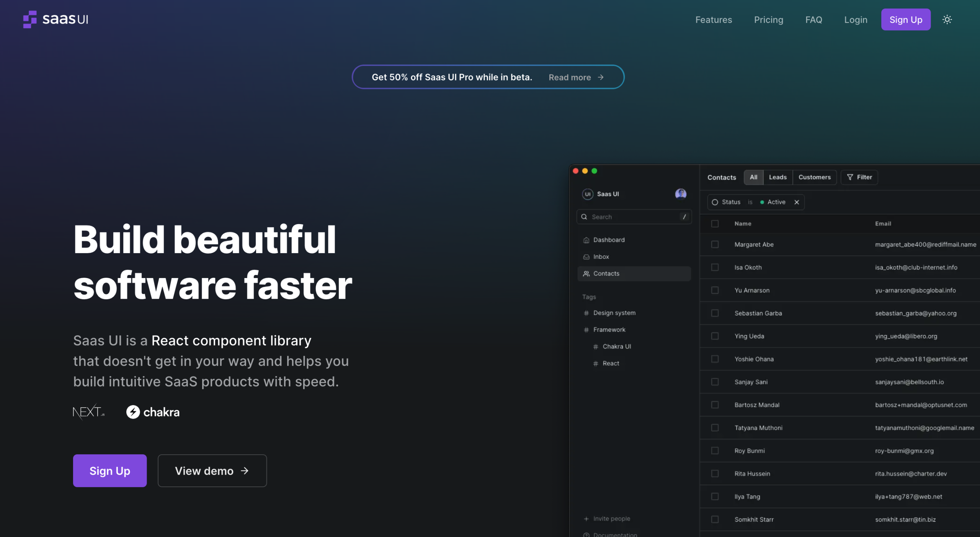This screenshot has height=537, width=980.
Task: Click the name Margaret Abe
Action: click(x=754, y=244)
